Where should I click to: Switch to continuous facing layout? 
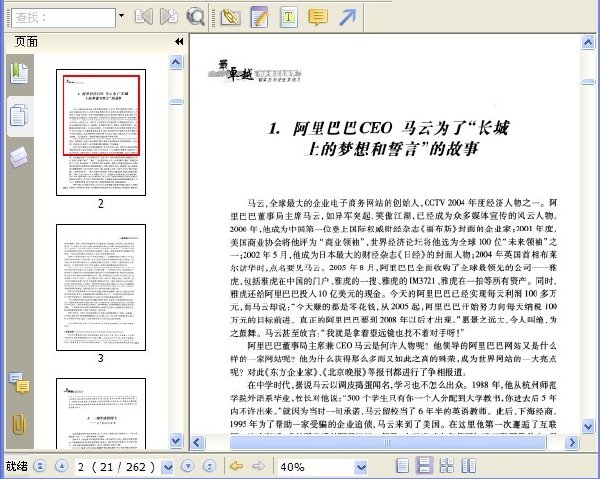447,466
